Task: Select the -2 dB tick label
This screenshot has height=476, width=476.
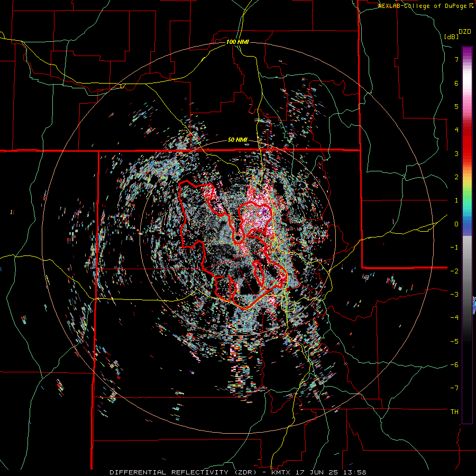Action: click(454, 271)
